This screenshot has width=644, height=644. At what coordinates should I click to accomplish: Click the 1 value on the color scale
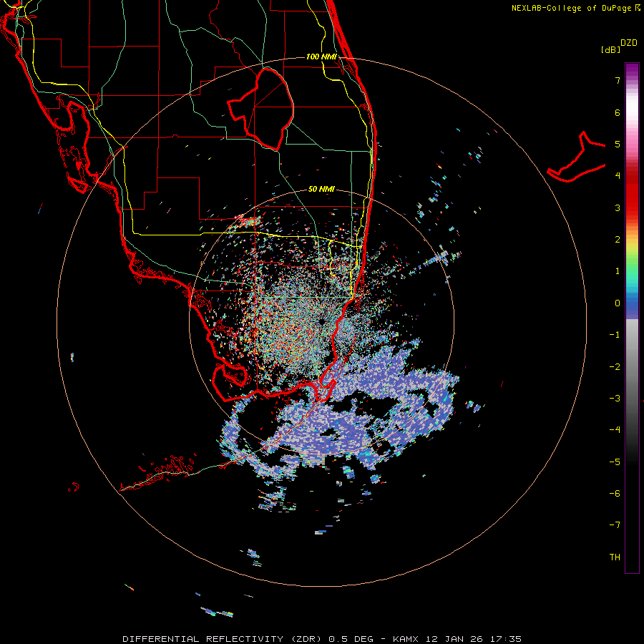pyautogui.click(x=618, y=271)
